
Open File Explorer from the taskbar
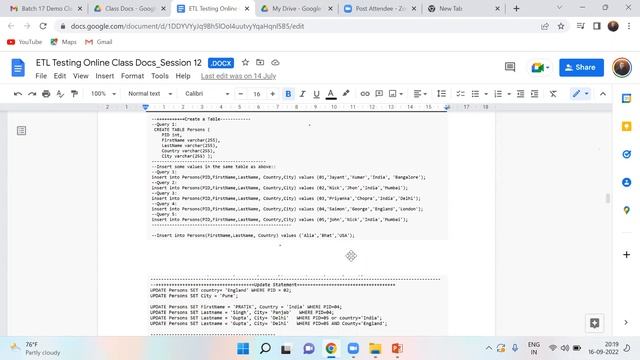pos(375,349)
